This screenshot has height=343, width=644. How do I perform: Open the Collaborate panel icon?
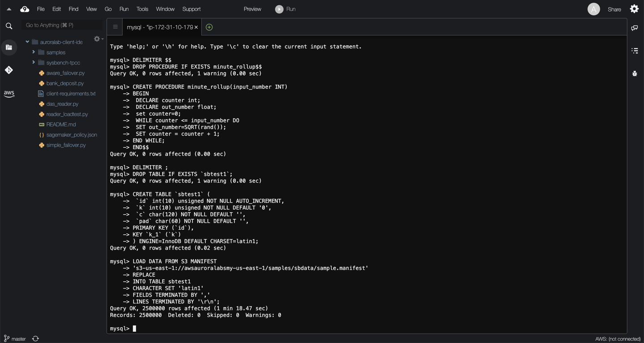pyautogui.click(x=635, y=28)
